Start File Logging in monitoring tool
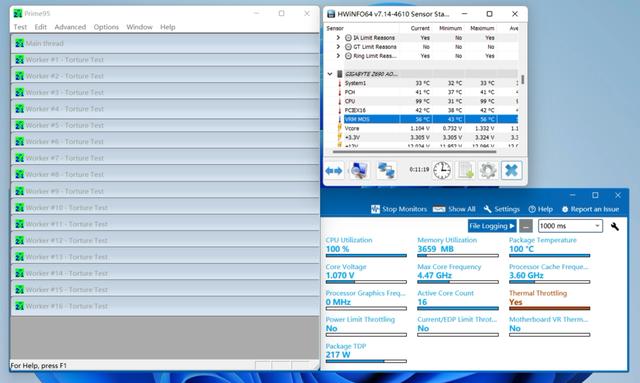640x383 pixels. click(492, 226)
